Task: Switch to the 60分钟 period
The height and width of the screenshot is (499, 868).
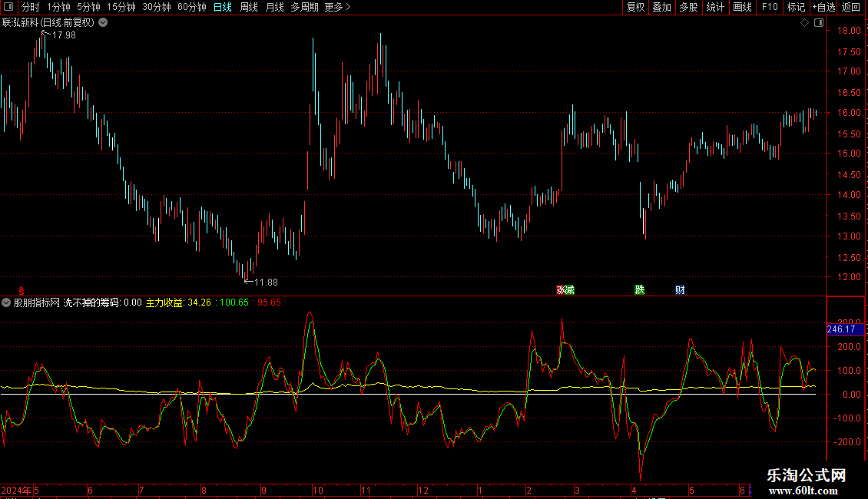Action: click(x=191, y=7)
